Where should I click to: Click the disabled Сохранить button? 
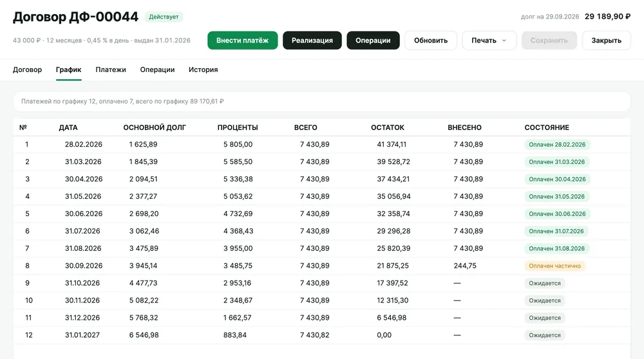549,40
